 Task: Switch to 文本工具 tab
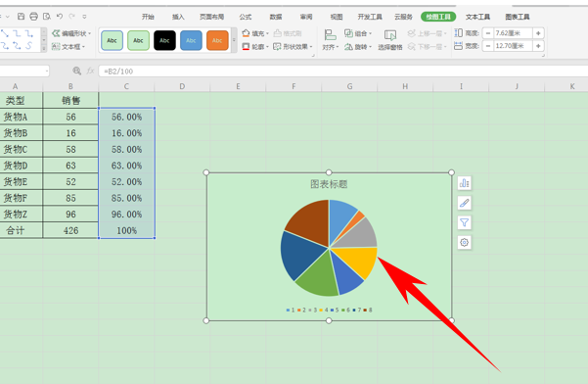[477, 17]
